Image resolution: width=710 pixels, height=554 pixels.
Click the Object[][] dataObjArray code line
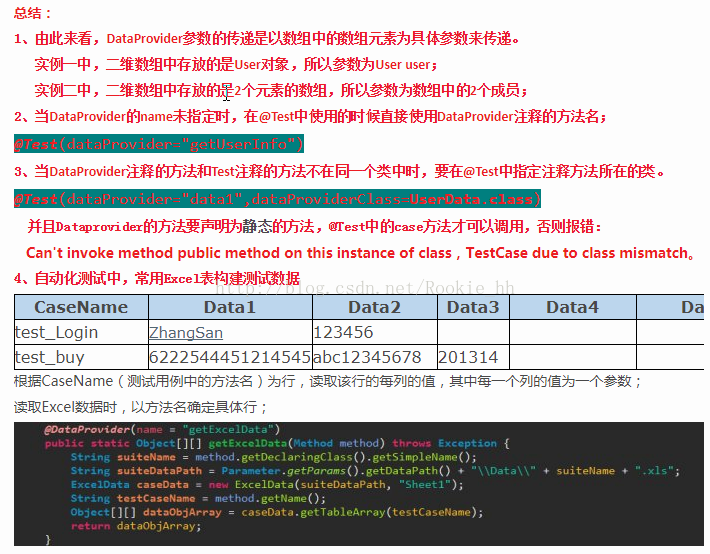pyautogui.click(x=277, y=512)
